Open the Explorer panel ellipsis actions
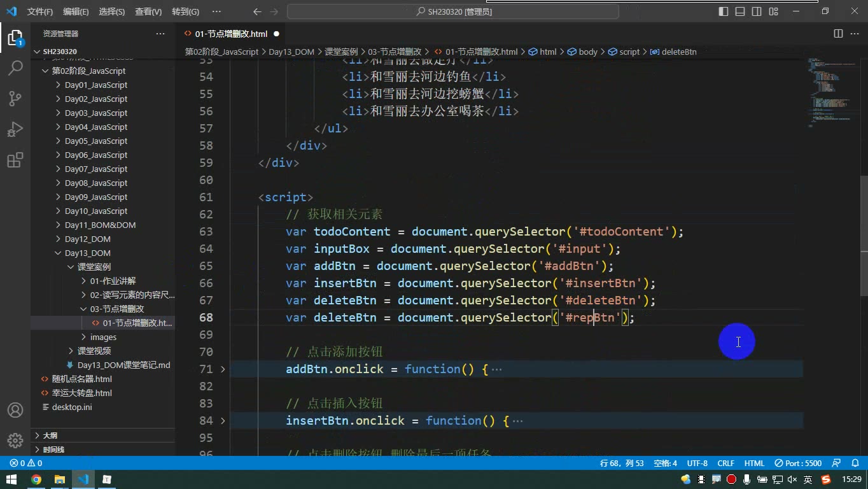Viewport: 868px width, 489px height. tap(160, 34)
